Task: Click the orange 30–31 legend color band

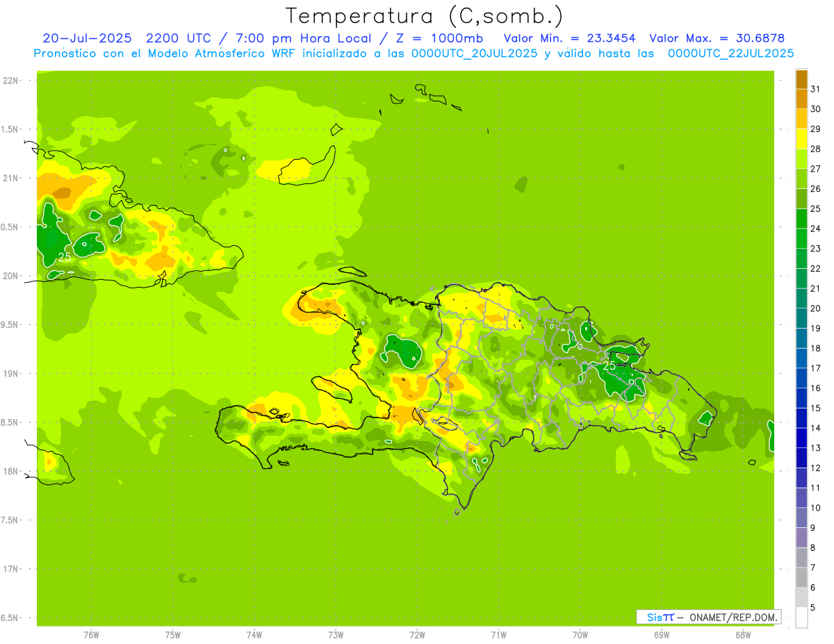Action: coord(801,99)
